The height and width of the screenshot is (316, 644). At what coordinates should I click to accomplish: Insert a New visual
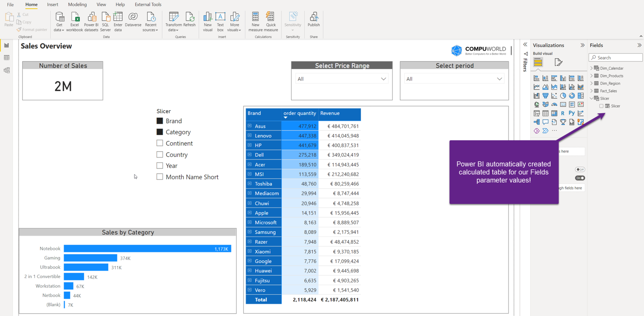tap(208, 22)
